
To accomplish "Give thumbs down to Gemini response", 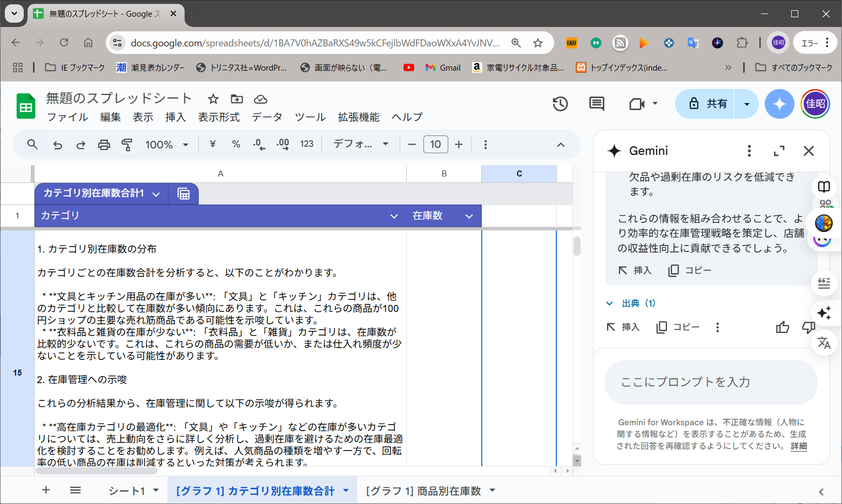I will pyautogui.click(x=808, y=327).
